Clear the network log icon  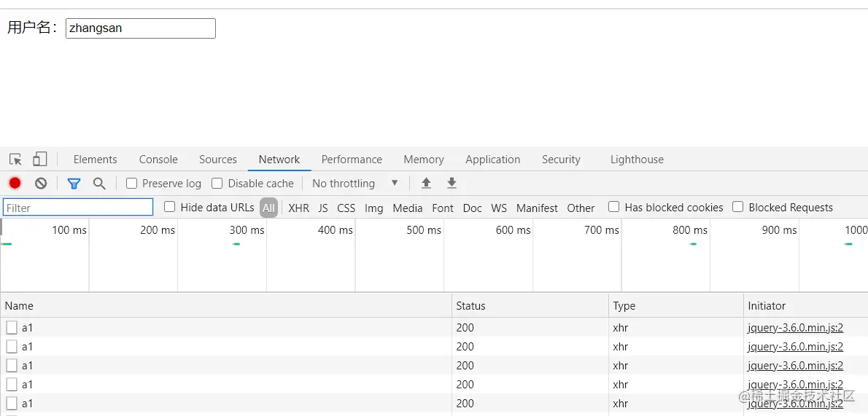coord(41,183)
